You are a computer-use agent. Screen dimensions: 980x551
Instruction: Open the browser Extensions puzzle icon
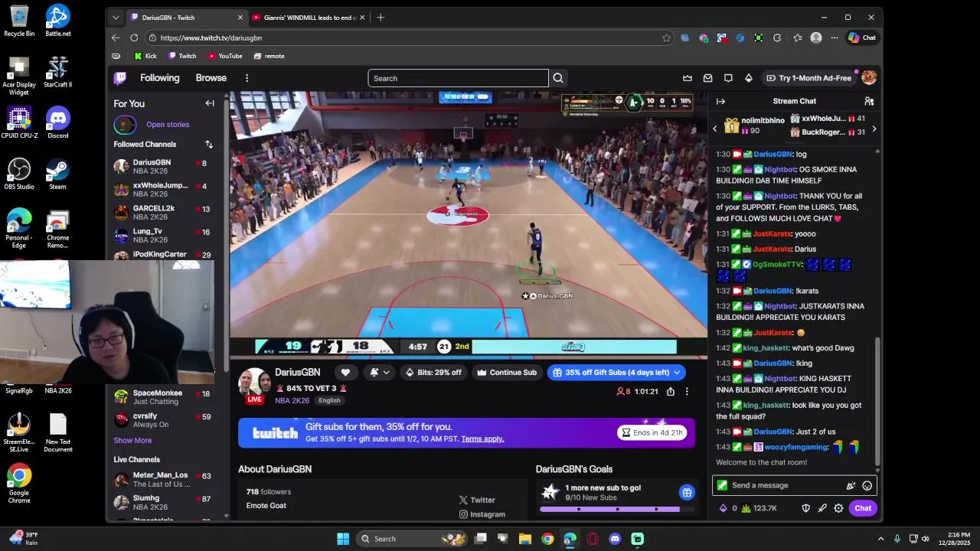(777, 37)
